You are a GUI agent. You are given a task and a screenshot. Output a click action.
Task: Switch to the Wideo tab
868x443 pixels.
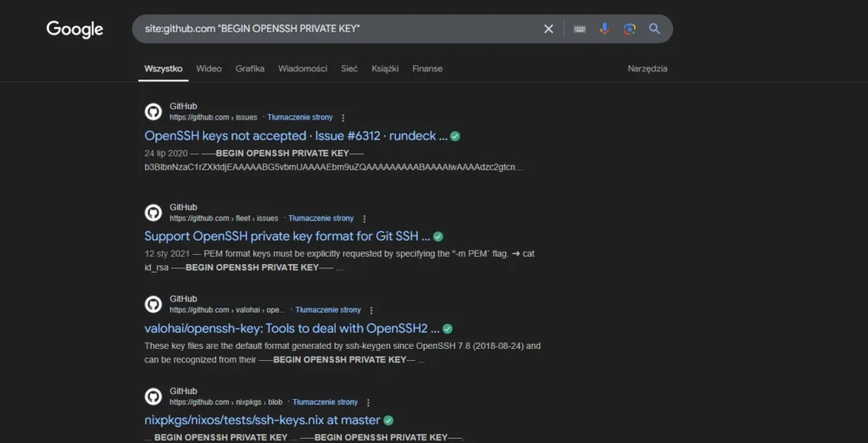[x=209, y=69]
